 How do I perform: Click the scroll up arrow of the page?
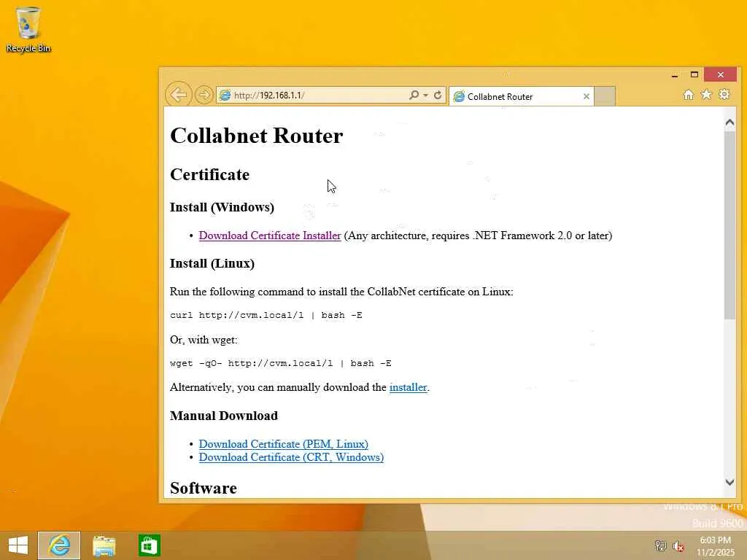pos(729,122)
